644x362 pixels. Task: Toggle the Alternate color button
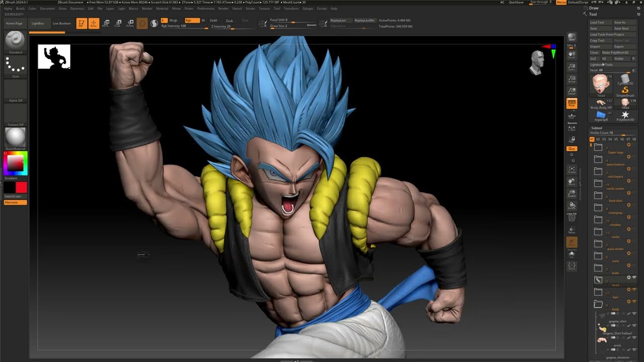[15, 202]
